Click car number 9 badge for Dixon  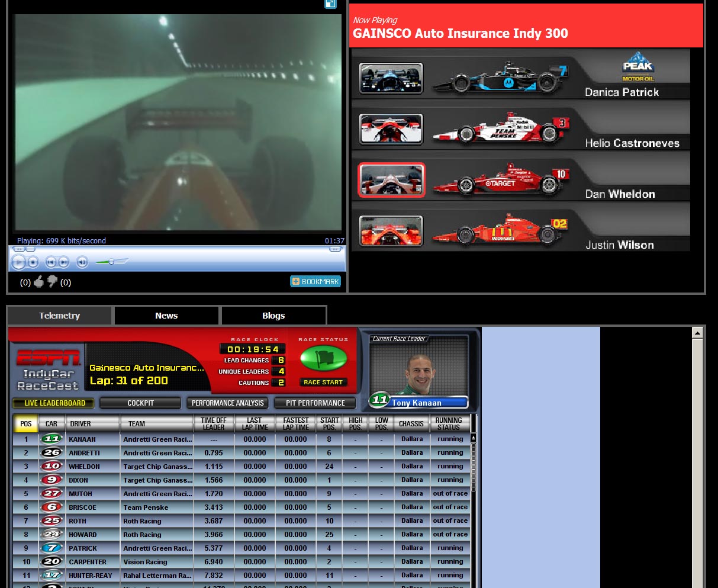coord(51,480)
